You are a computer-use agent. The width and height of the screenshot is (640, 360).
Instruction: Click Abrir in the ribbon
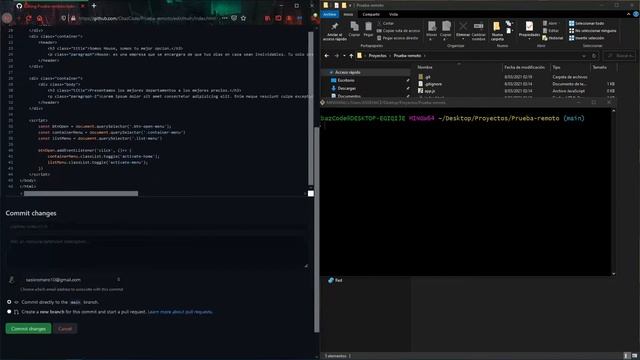(x=551, y=23)
